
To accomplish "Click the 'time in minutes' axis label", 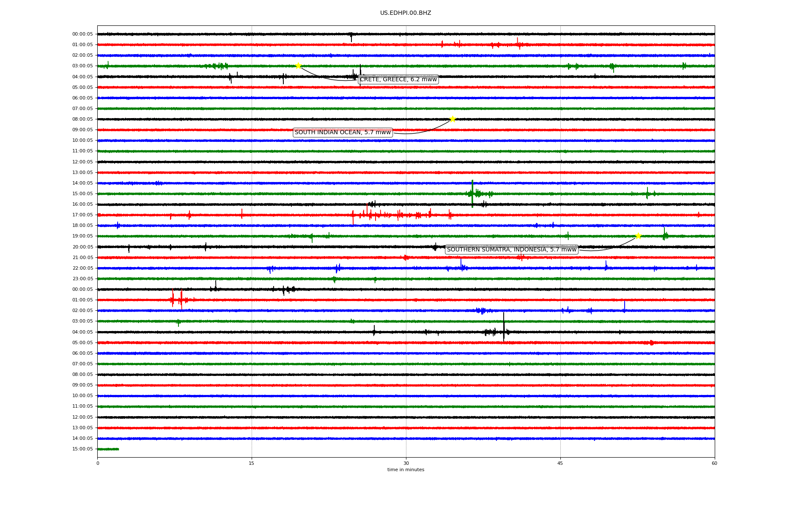I will click(406, 470).
